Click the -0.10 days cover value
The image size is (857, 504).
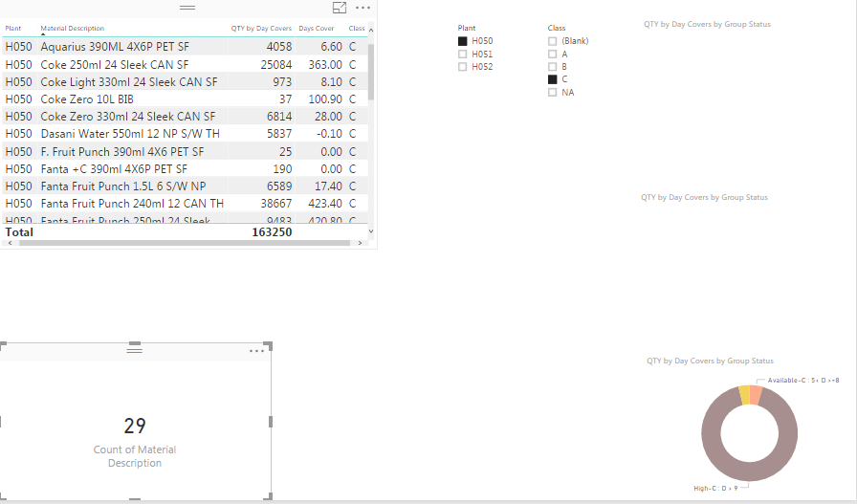(x=328, y=133)
